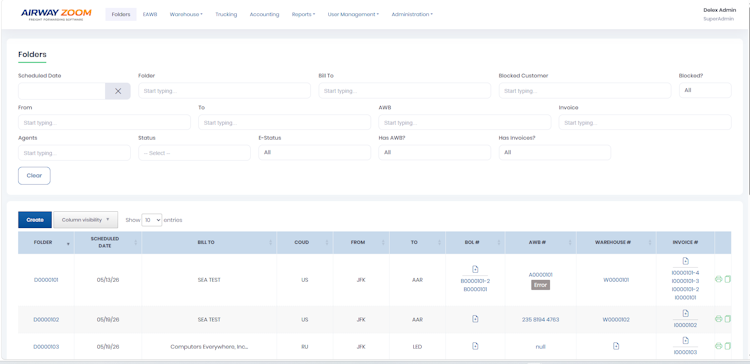Print folder D0000103 with green printer icon
Screen dimensions: 750x364
pyautogui.click(x=718, y=346)
